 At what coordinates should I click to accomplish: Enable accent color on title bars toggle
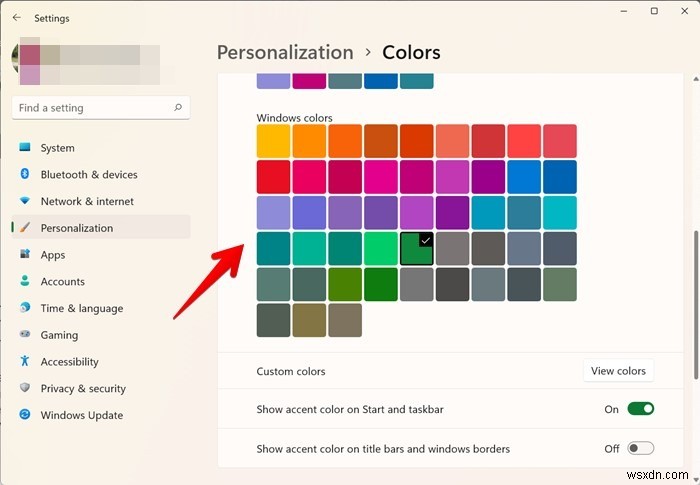640,449
